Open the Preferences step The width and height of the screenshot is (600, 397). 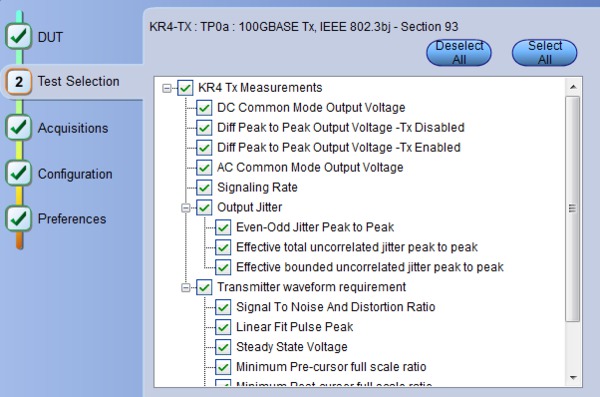pos(72,219)
